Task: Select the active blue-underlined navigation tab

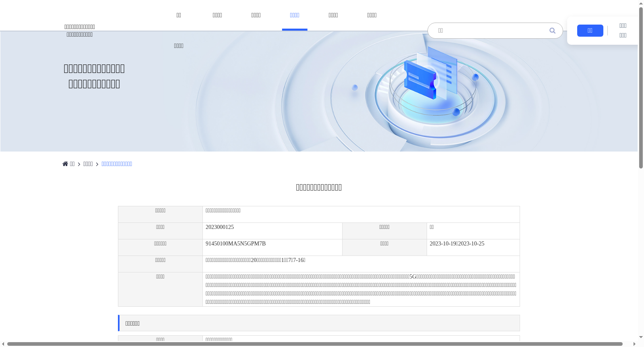Action: (295, 15)
